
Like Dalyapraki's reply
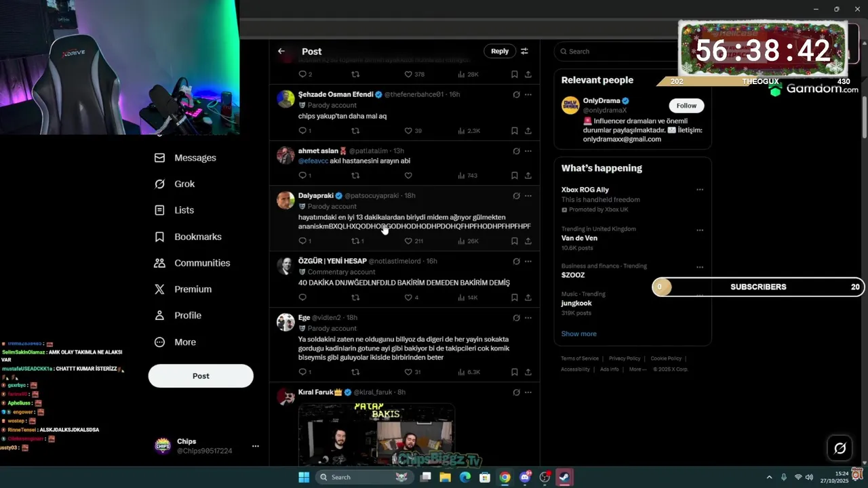click(x=408, y=241)
